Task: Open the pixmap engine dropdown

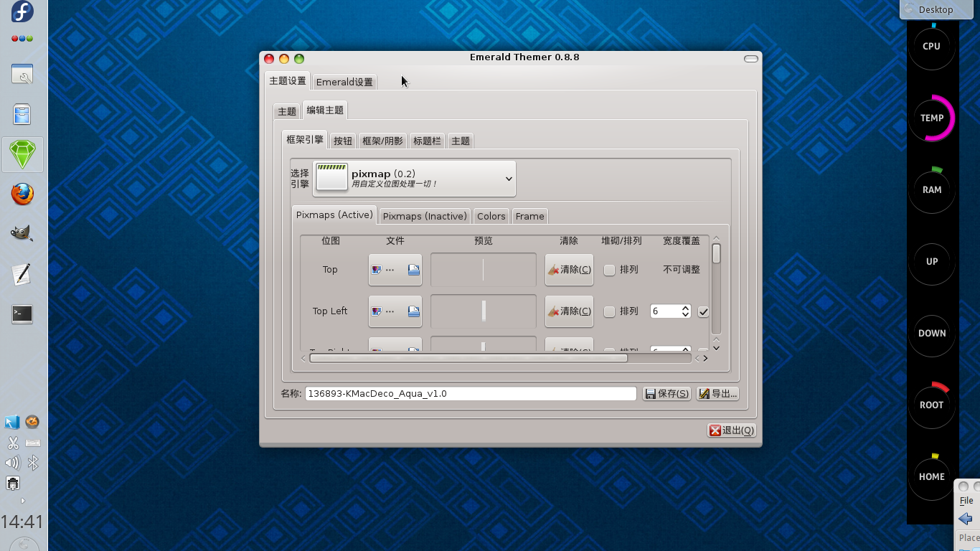Action: (414, 179)
